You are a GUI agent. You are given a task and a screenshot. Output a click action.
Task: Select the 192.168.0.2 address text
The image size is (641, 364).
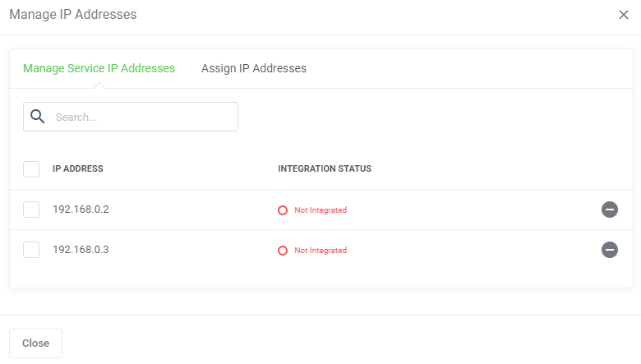coord(81,210)
